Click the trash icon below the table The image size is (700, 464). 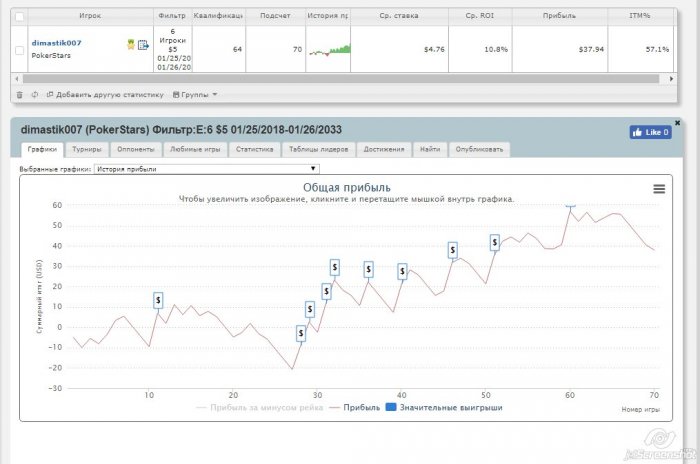pyautogui.click(x=19, y=95)
